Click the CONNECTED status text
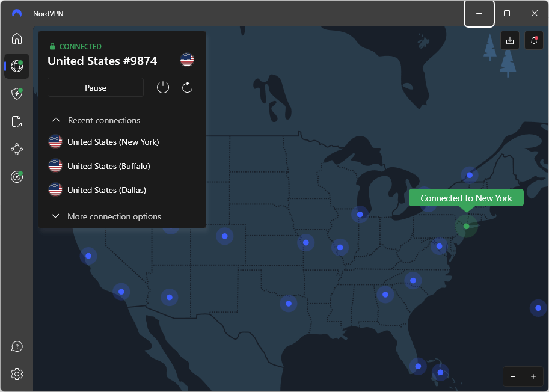Viewport: 549px width, 392px height. pyautogui.click(x=81, y=46)
